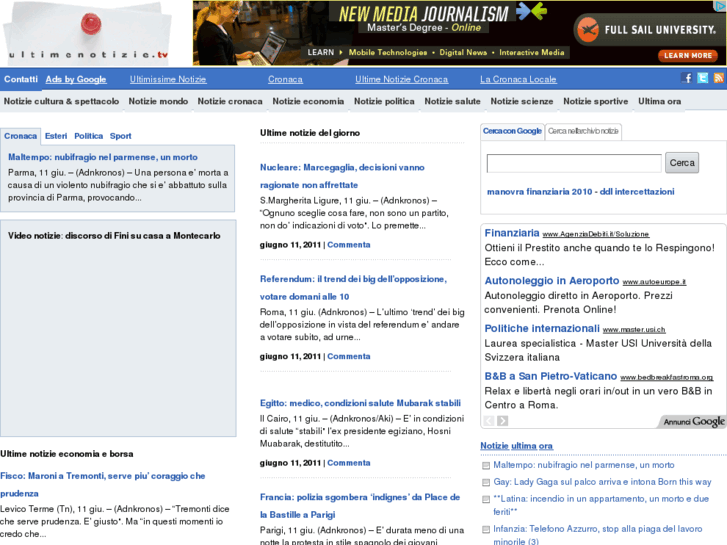Click the icon beside Latina incendio headline

[x=486, y=500]
